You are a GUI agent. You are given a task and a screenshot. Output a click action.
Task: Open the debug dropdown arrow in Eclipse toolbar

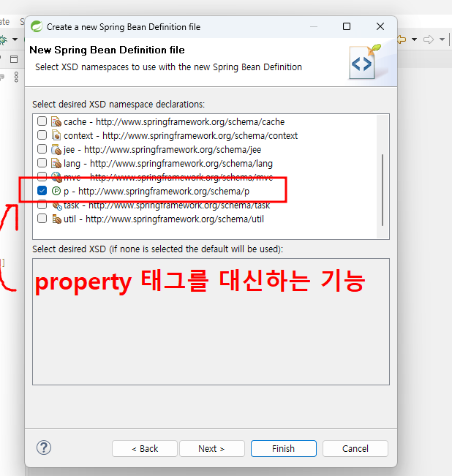[x=15, y=39]
